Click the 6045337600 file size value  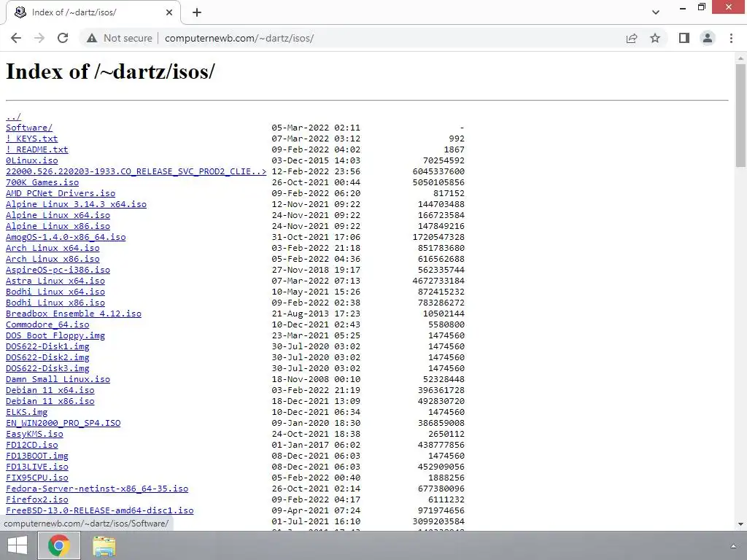[x=438, y=171]
